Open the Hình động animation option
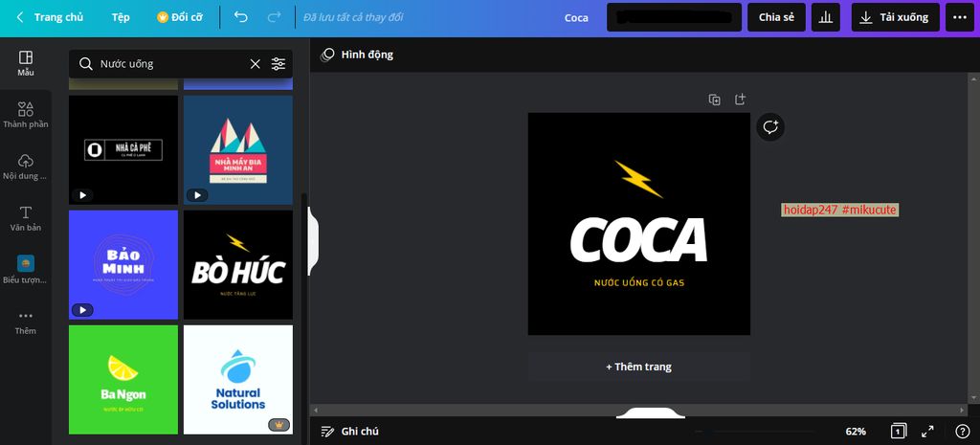The image size is (980, 445). pyautogui.click(x=357, y=55)
